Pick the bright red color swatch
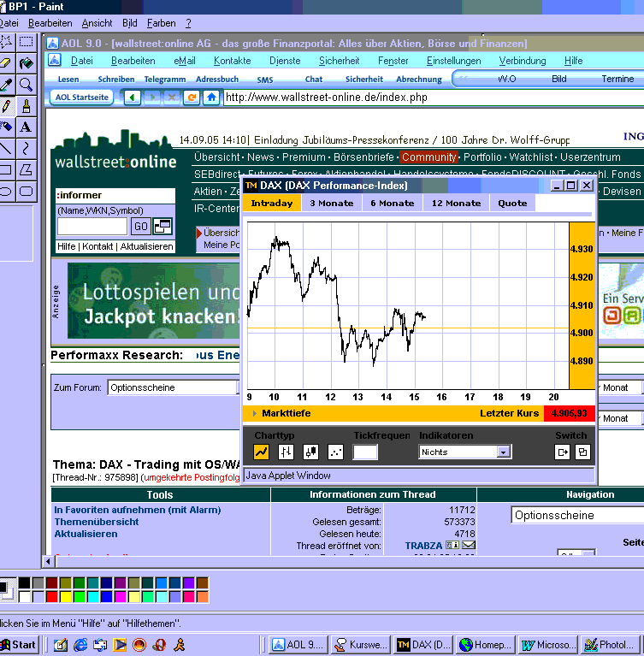Screen dimensions: 644x656 point(52,596)
